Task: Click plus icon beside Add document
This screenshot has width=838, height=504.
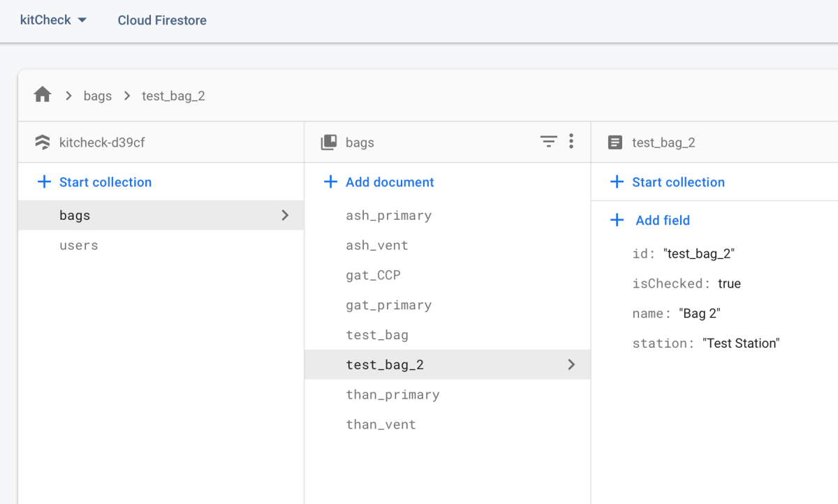Action: [330, 182]
